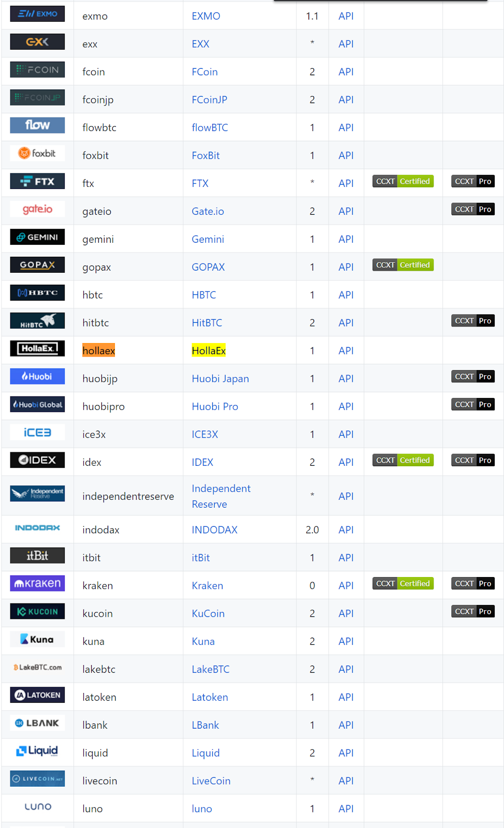Screen dimensions: 504x828
Task: Click the IDEX logo
Action: pyautogui.click(x=37, y=461)
